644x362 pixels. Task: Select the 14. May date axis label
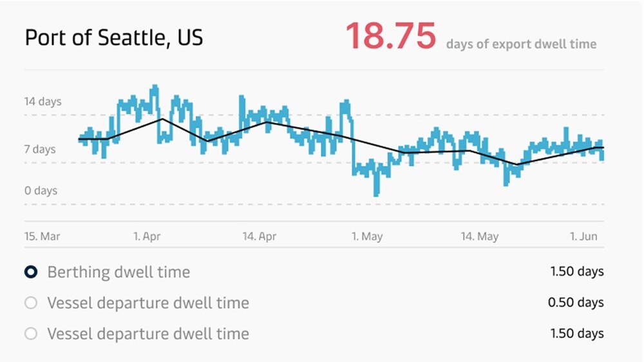click(x=480, y=236)
